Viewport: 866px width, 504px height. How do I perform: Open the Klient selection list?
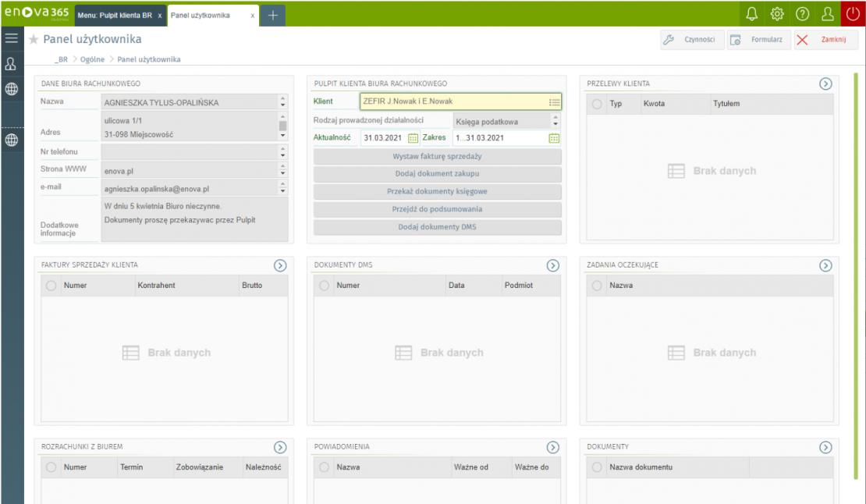pos(554,101)
